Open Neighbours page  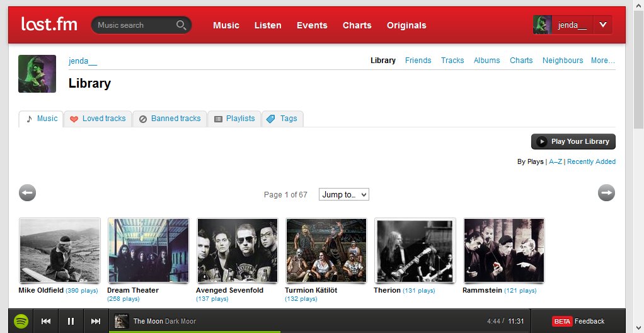(x=562, y=61)
